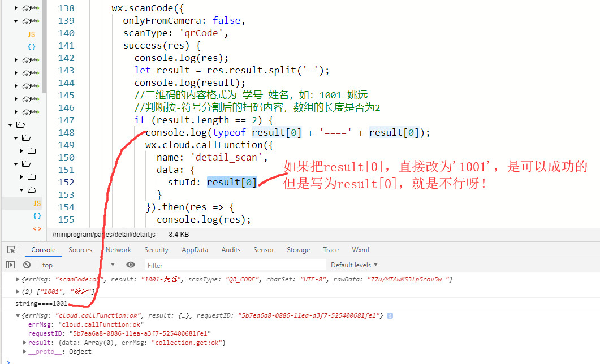Screen dimensions: 600x364
Task: Collapse the expanded cloud function folder arrow
Action: [x=16, y=21]
